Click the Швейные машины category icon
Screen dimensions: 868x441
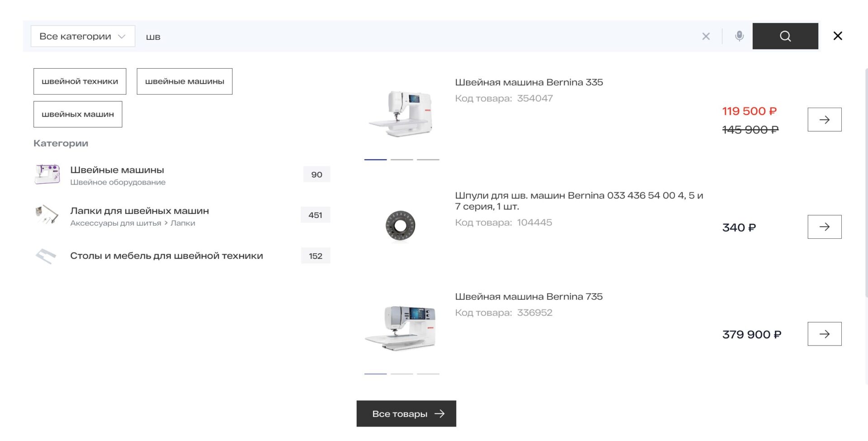[x=47, y=175]
